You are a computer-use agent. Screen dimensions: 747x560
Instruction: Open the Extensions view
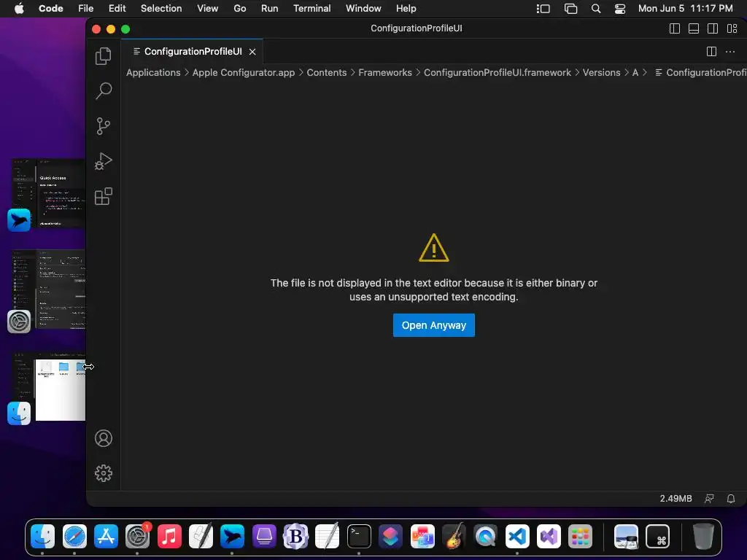tap(104, 196)
